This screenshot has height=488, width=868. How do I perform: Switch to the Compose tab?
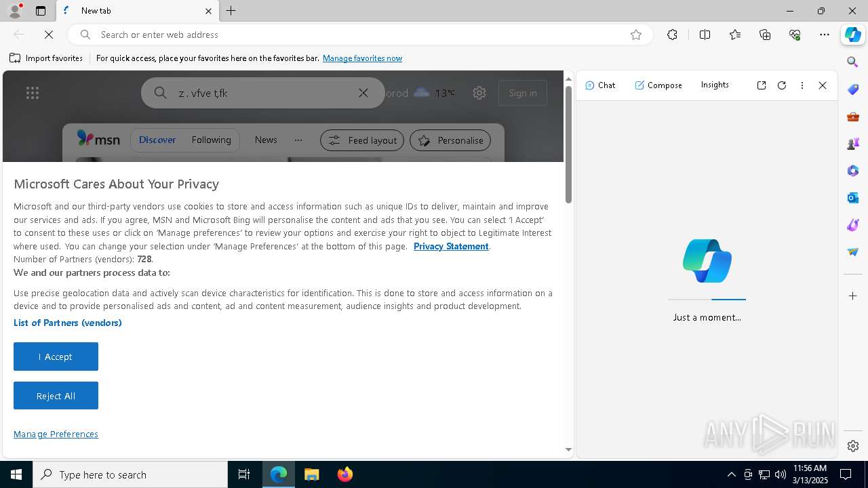point(658,85)
